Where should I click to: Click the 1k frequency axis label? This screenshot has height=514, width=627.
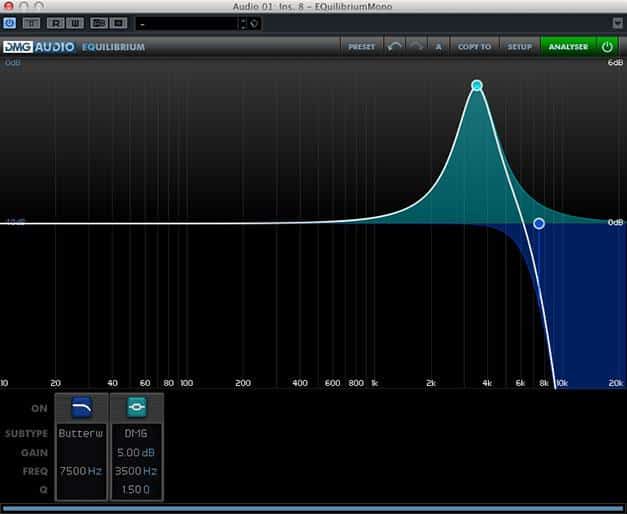click(374, 383)
